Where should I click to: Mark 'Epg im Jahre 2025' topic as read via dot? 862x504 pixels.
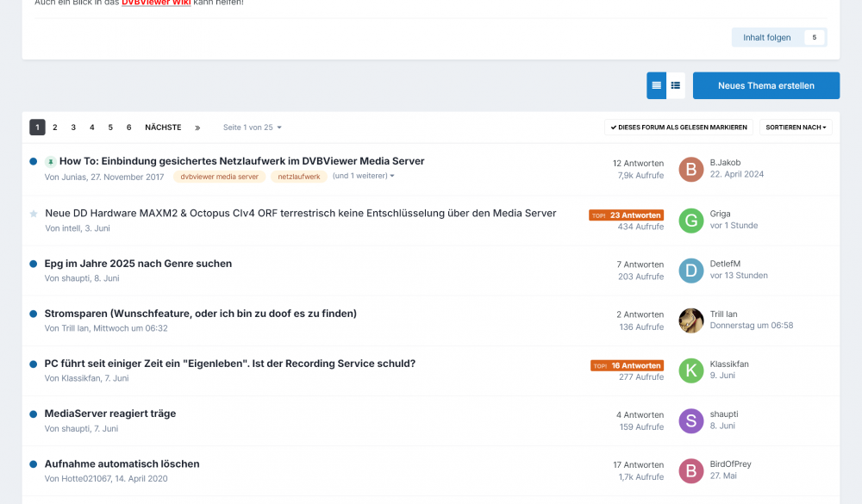[33, 264]
